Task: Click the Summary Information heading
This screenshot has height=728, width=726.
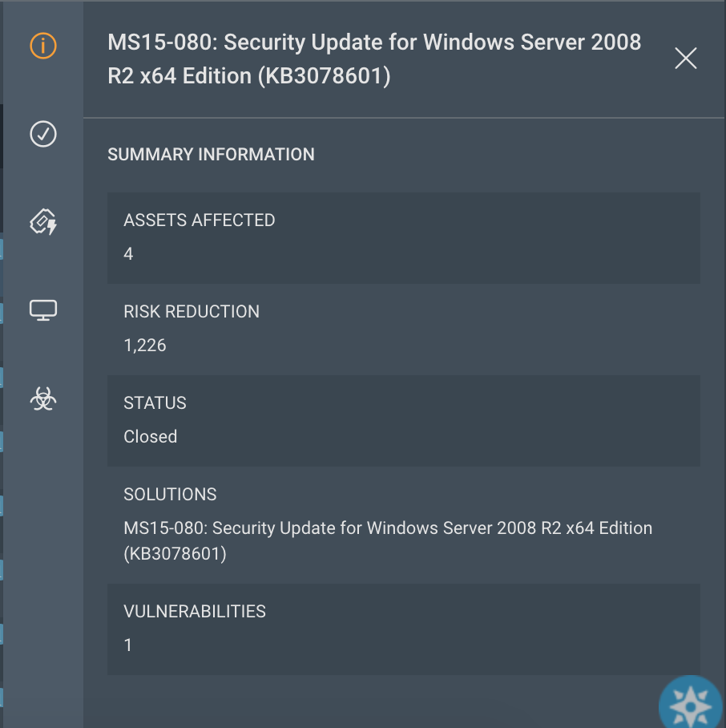Action: point(211,155)
